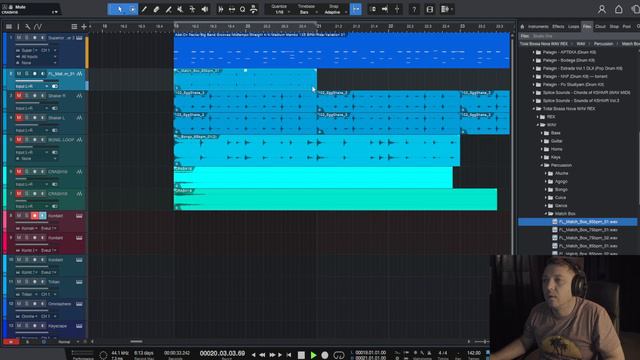
Task: Select the FL_Match_Box audio clip in arrangement
Action: (x=245, y=79)
